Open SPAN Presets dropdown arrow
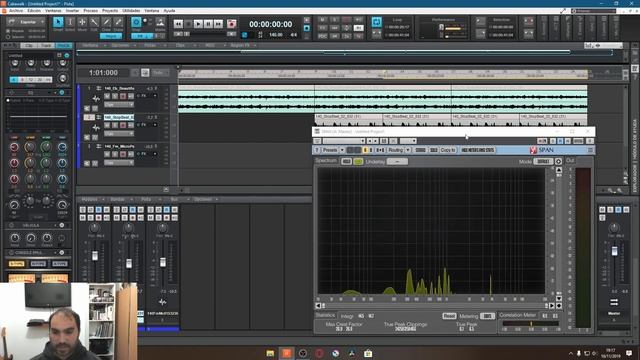This screenshot has height=360, width=640. (x=342, y=150)
